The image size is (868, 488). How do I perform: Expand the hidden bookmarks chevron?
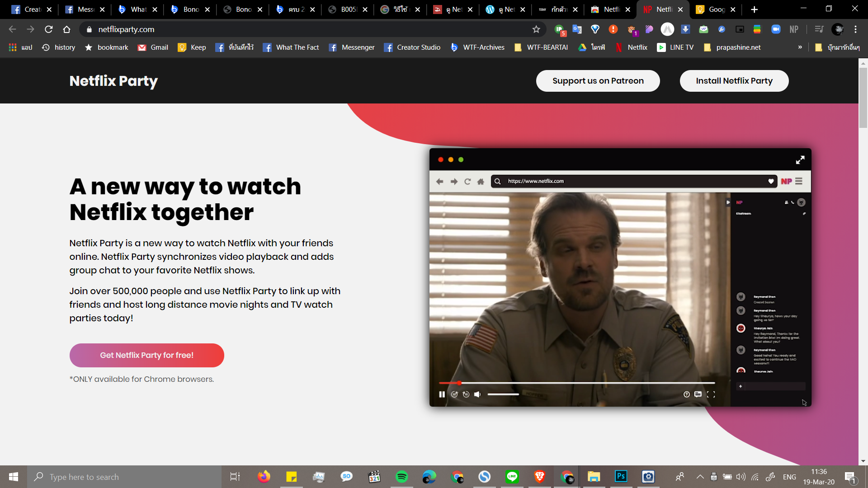pyautogui.click(x=800, y=47)
